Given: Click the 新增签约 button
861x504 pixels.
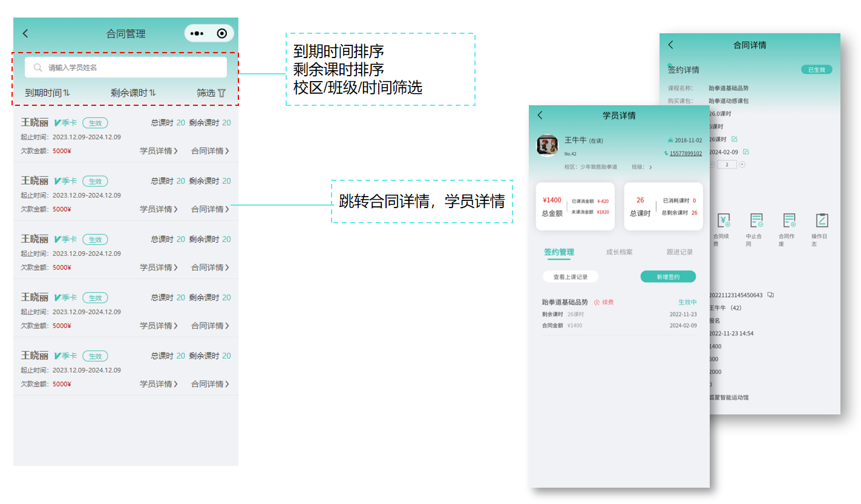Looking at the screenshot, I should pos(668,277).
